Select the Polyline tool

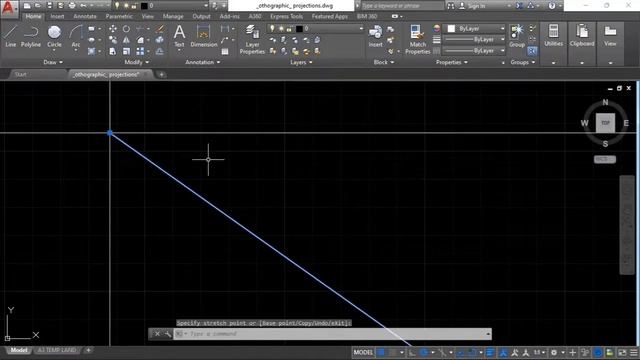31,36
